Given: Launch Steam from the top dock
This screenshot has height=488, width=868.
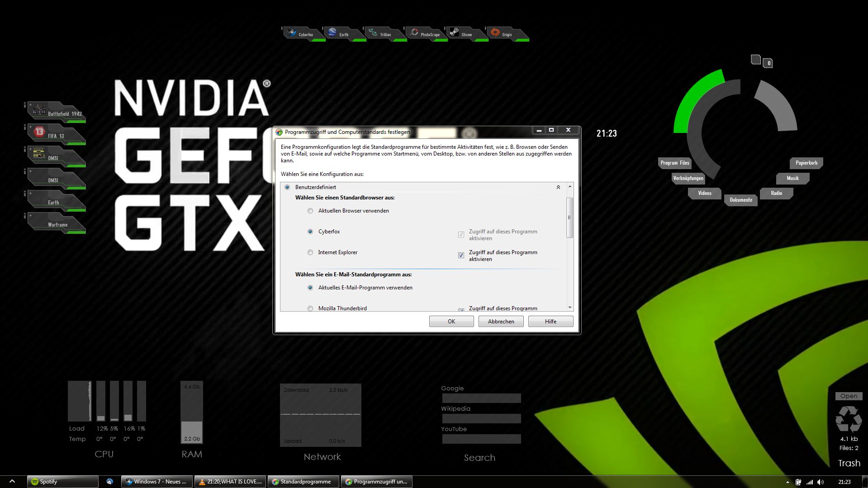Looking at the screenshot, I should (x=466, y=33).
